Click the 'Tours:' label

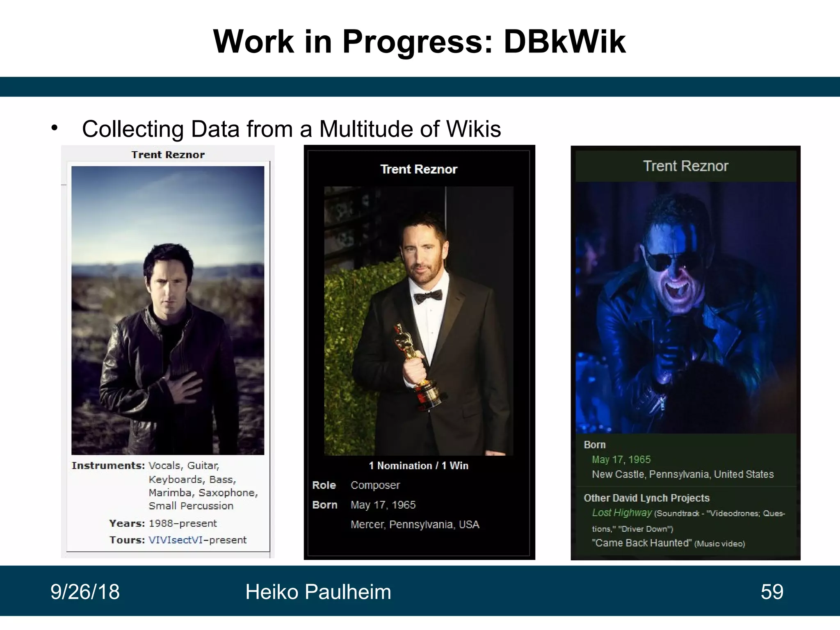(x=127, y=540)
